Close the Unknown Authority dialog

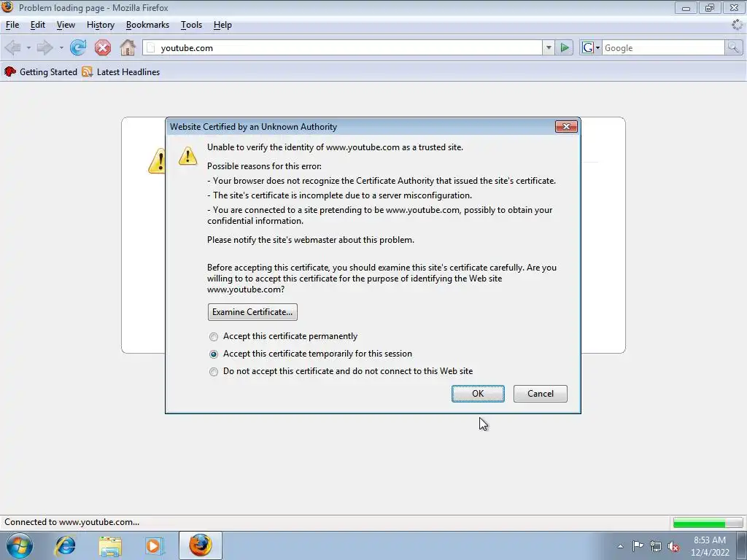click(x=566, y=126)
